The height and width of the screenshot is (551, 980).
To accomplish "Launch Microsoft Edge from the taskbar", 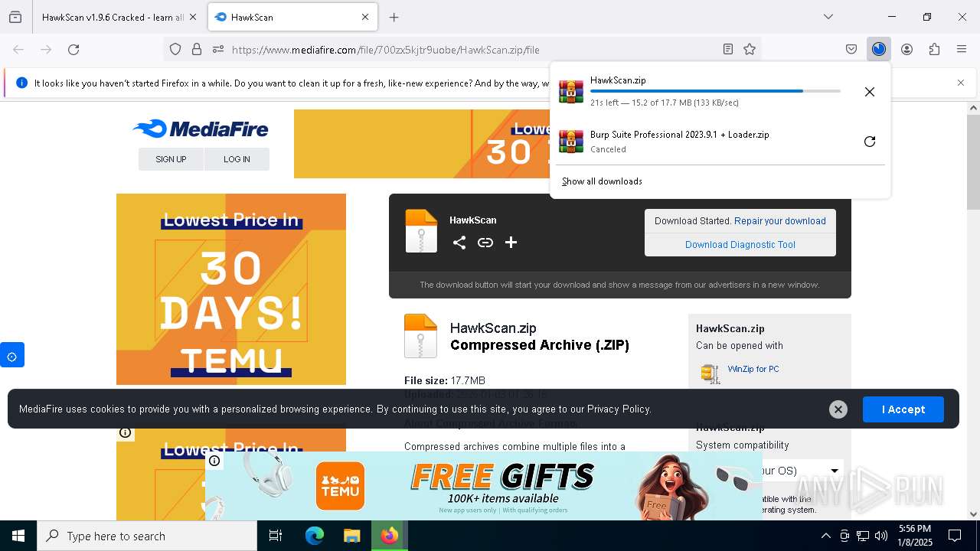I will pos(315,536).
